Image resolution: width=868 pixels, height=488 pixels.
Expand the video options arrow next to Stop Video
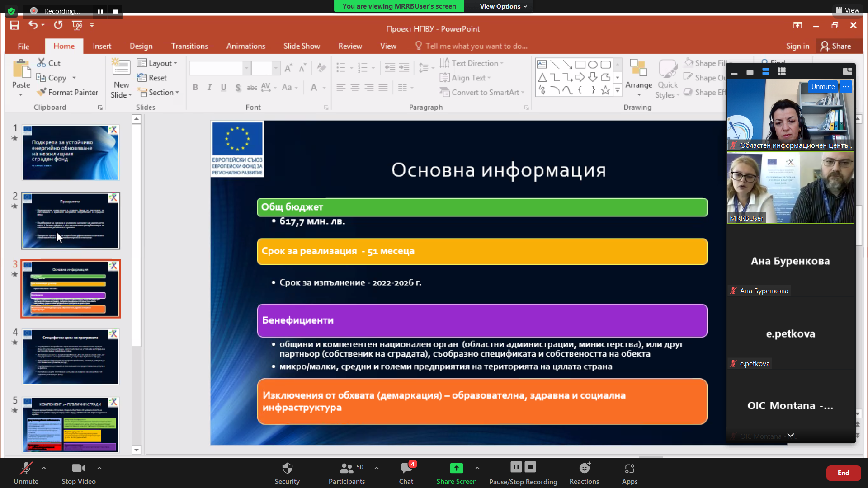coord(99,468)
